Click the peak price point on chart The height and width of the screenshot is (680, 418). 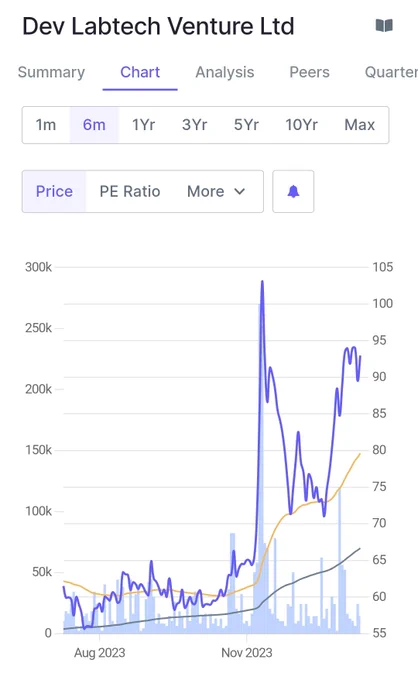[x=262, y=282]
